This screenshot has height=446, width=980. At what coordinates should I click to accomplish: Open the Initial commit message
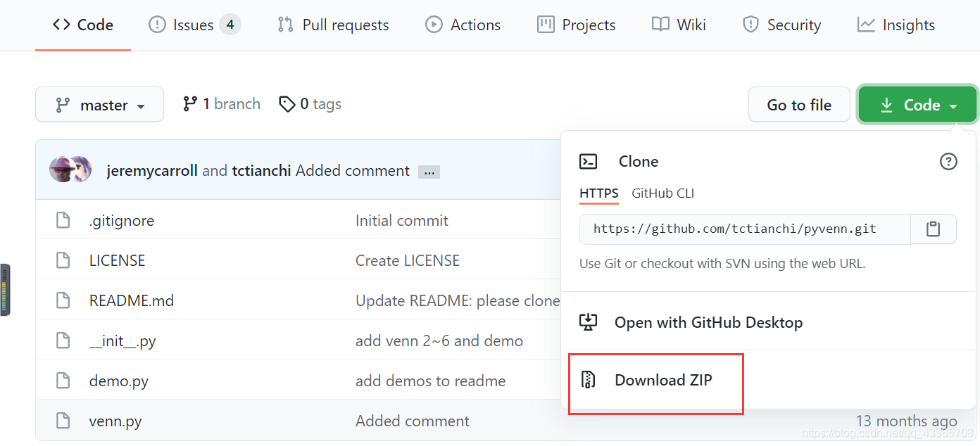[402, 221]
